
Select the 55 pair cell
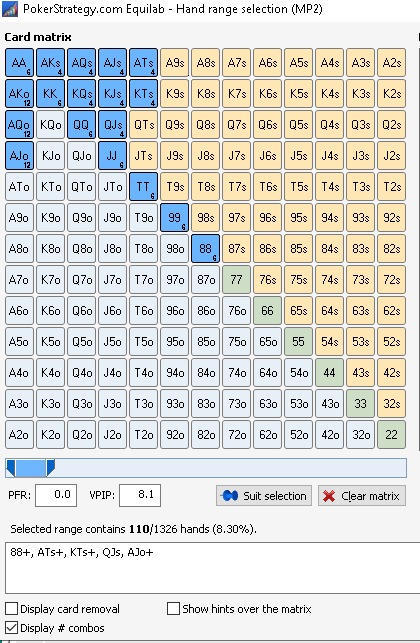299,342
